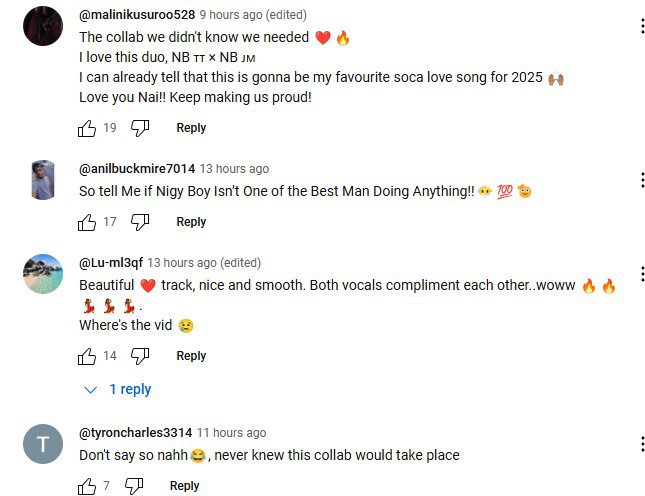Reply to @malinikusuroo528's comment
The height and width of the screenshot is (496, 645).
pyautogui.click(x=191, y=128)
